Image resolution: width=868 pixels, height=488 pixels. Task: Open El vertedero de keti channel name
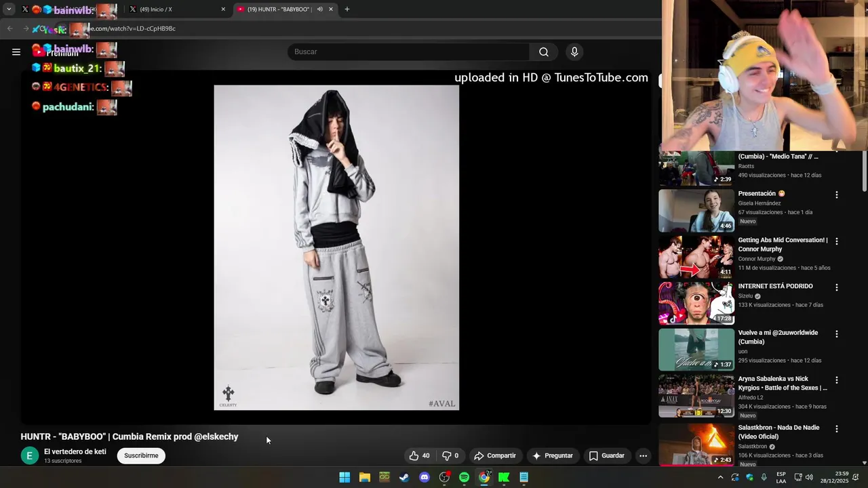tap(75, 451)
